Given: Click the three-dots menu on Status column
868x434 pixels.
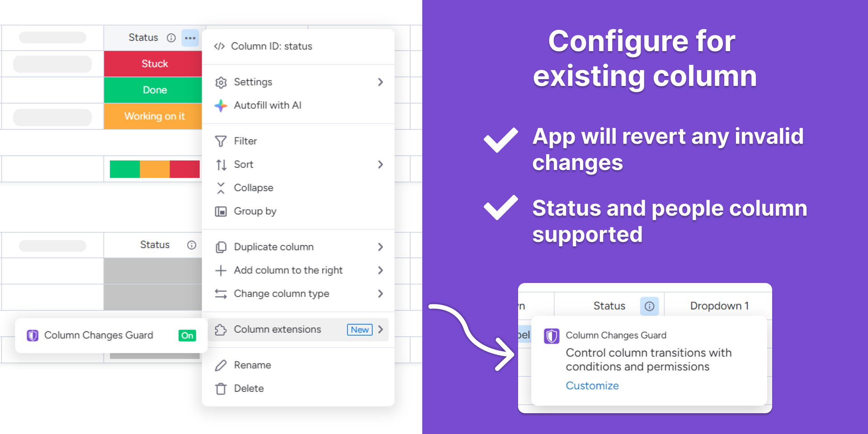Looking at the screenshot, I should point(190,38).
